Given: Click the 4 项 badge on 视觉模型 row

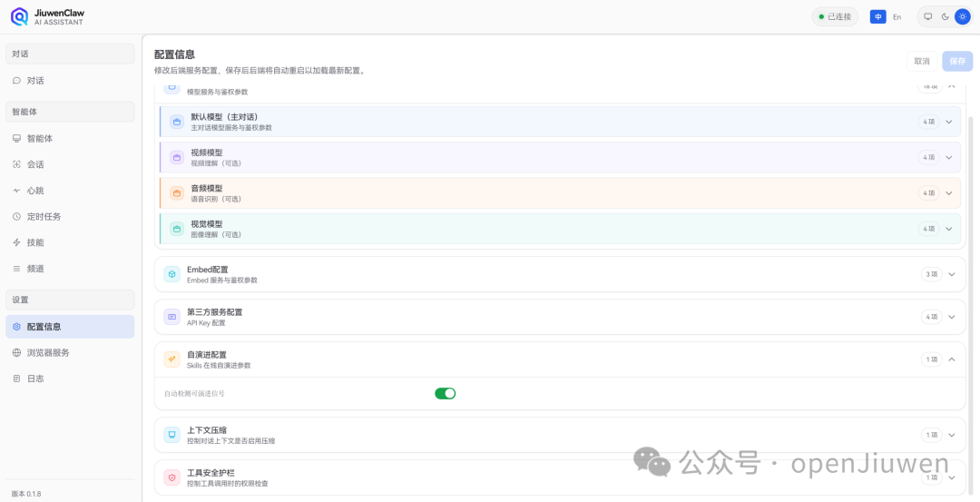Looking at the screenshot, I should (x=929, y=229).
